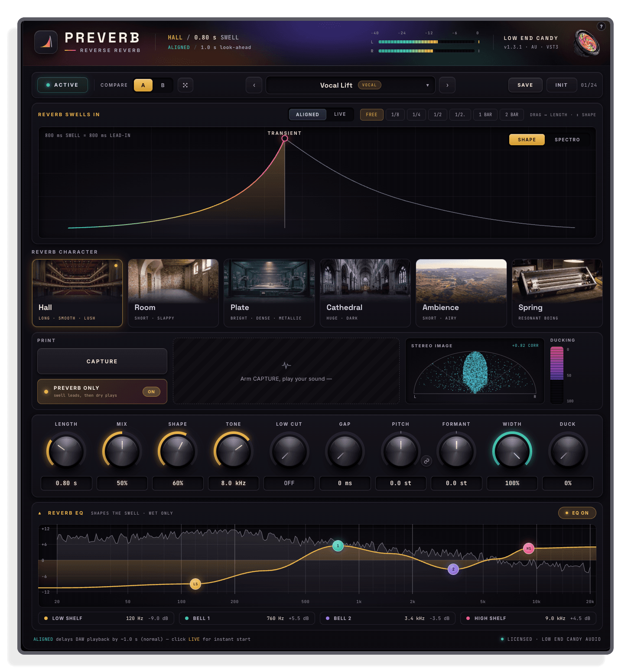
Task: Arm the CAPTURE button
Action: 102,361
